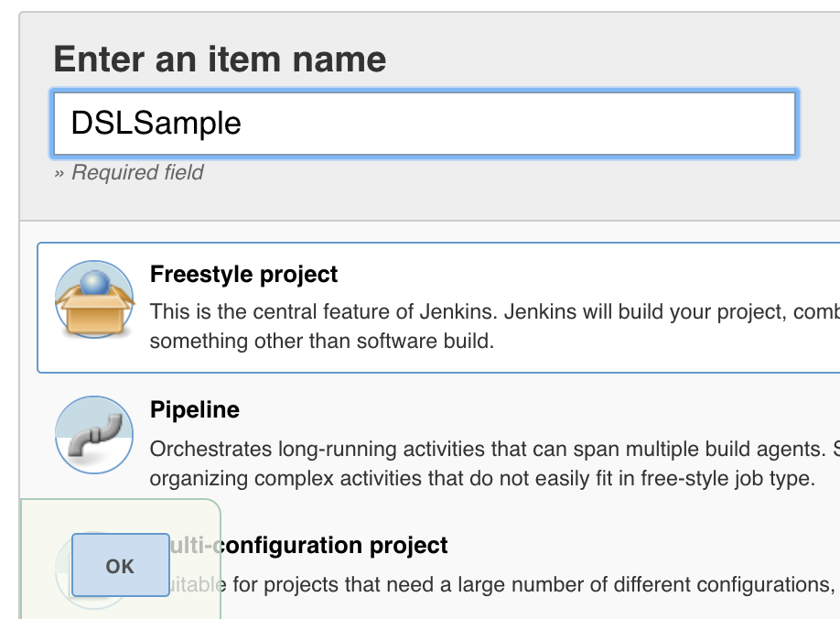Select the Pipeline title

[x=195, y=409]
